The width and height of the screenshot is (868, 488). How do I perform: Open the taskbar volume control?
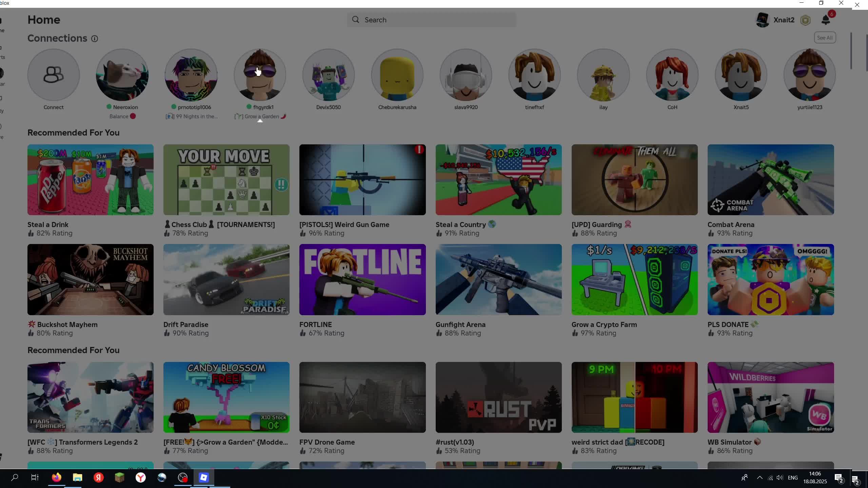click(x=780, y=477)
